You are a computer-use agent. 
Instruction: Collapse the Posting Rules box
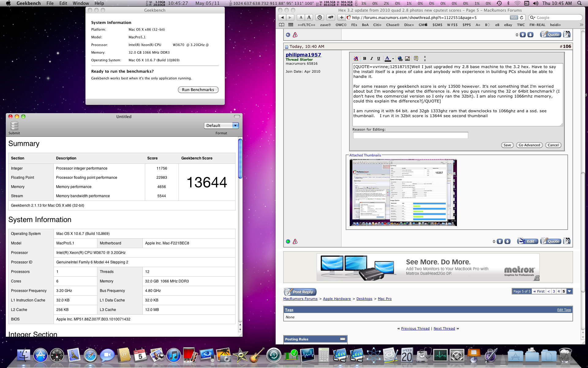click(x=343, y=339)
